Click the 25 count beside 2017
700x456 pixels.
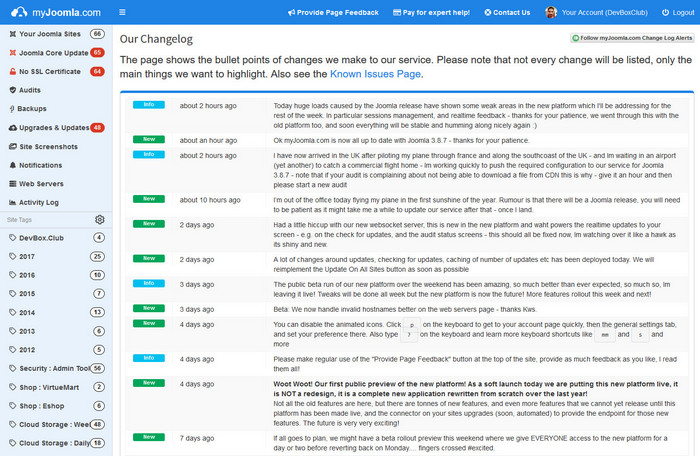click(x=97, y=256)
